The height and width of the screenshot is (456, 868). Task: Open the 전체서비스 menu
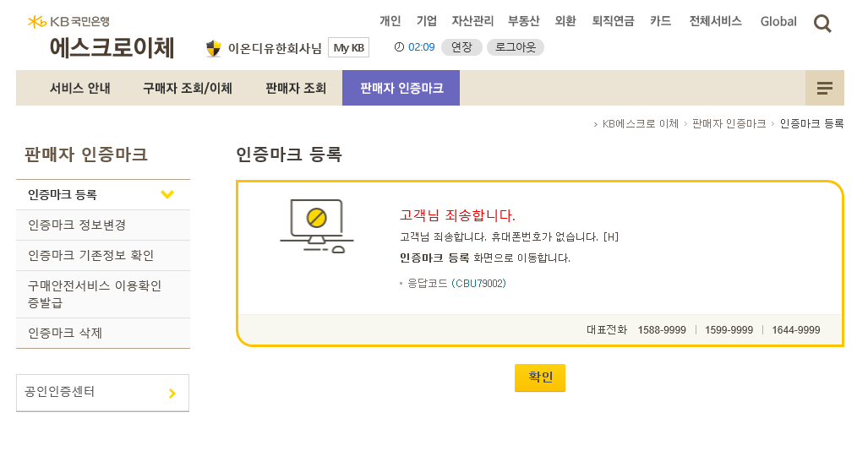point(715,21)
